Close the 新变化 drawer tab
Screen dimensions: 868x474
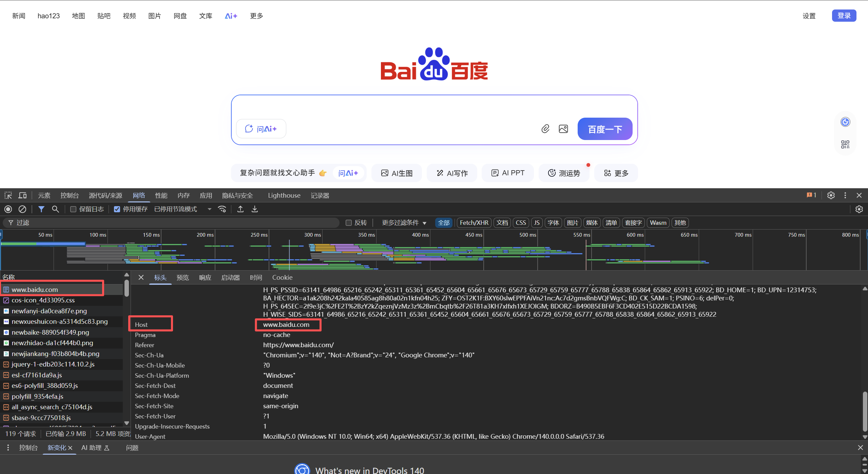click(70, 448)
